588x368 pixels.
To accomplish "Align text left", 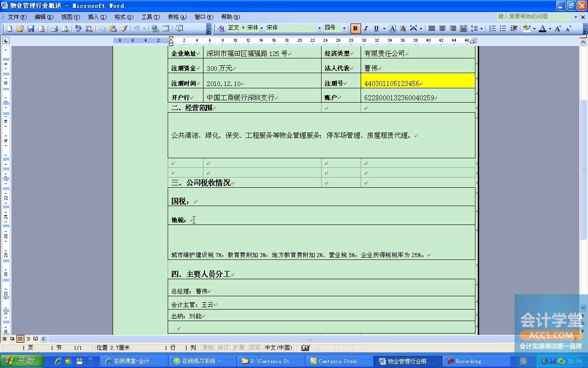I will pyautogui.click(x=432, y=29).
